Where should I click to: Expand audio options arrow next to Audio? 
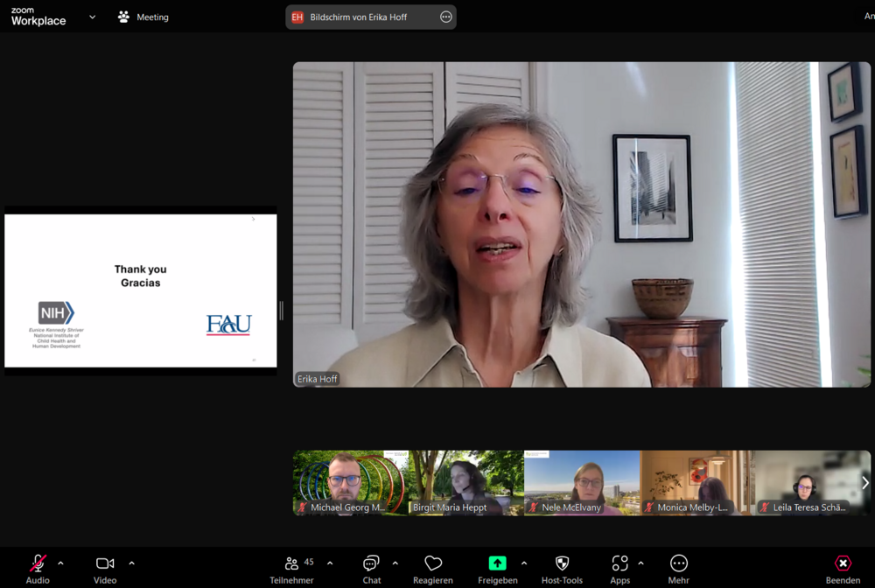click(x=60, y=563)
